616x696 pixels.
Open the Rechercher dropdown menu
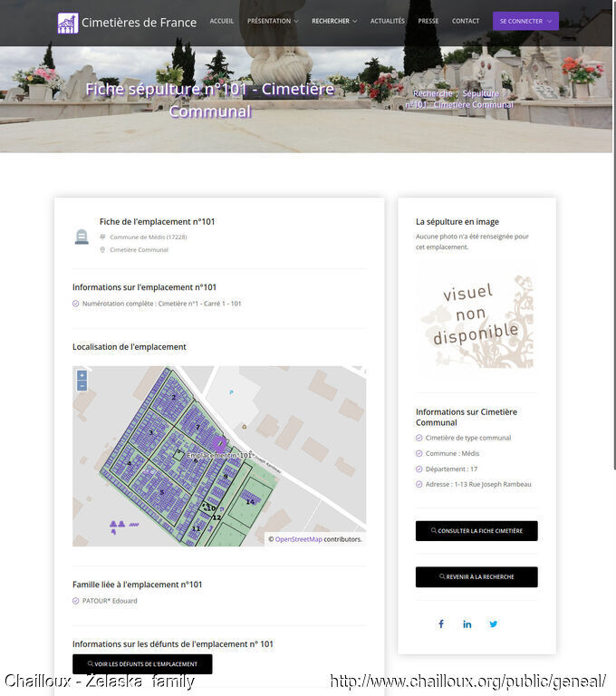click(334, 21)
